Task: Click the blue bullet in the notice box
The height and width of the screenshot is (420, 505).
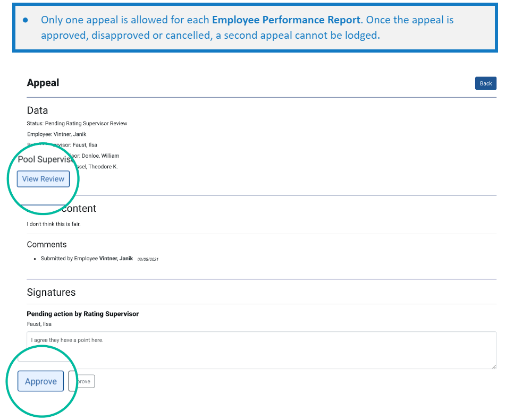Action: click(26, 20)
